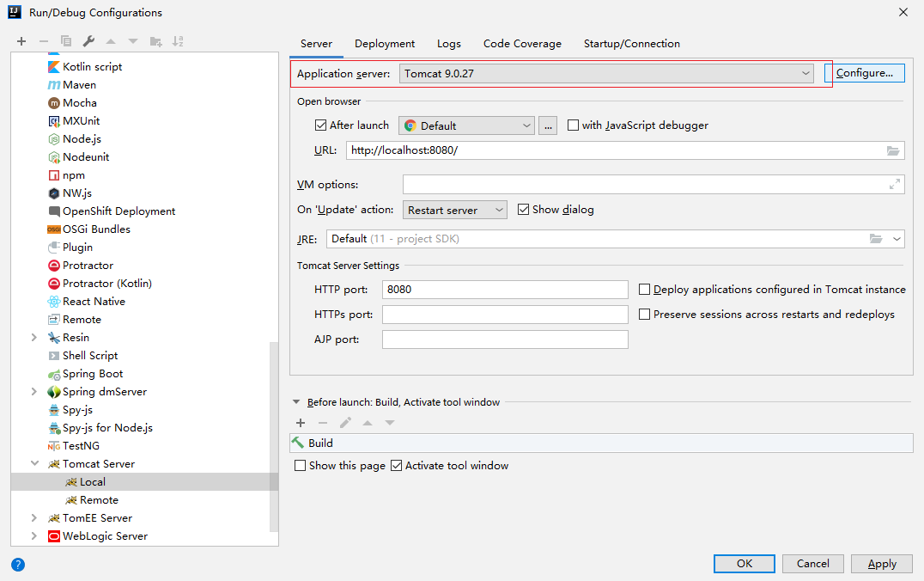Select the Mocha configuration type
Image resolution: width=924 pixels, height=581 pixels.
[x=72, y=102]
